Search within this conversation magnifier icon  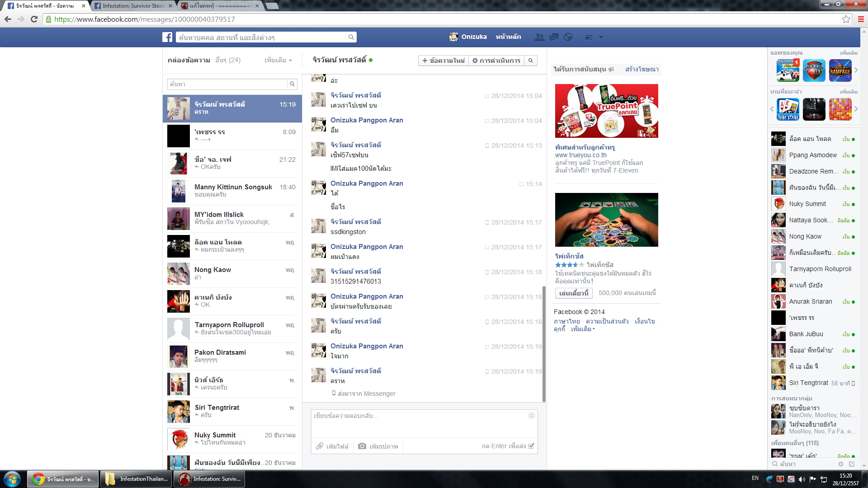point(531,61)
